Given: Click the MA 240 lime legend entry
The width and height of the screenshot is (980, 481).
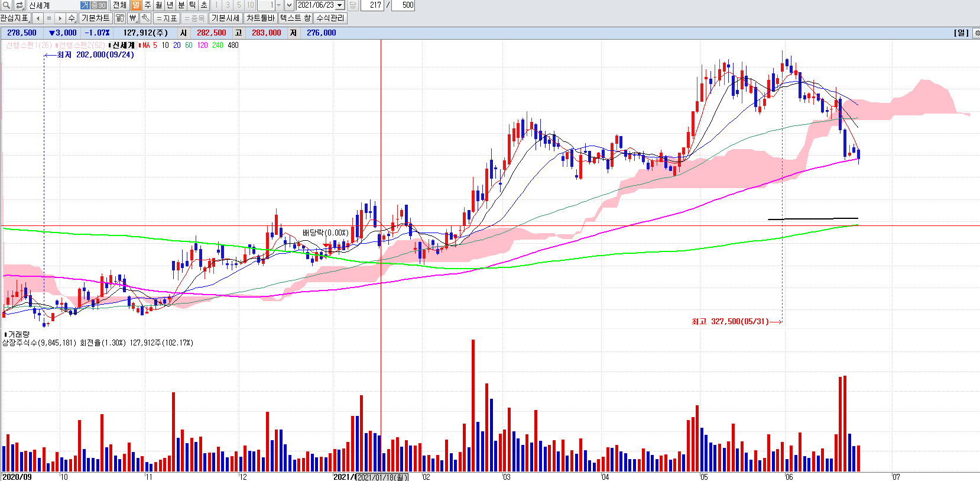Looking at the screenshot, I should coord(218,46).
